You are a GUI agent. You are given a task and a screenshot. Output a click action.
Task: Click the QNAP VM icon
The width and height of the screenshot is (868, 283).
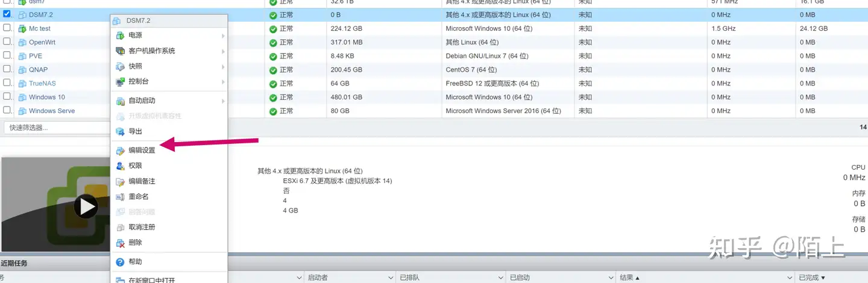point(22,69)
